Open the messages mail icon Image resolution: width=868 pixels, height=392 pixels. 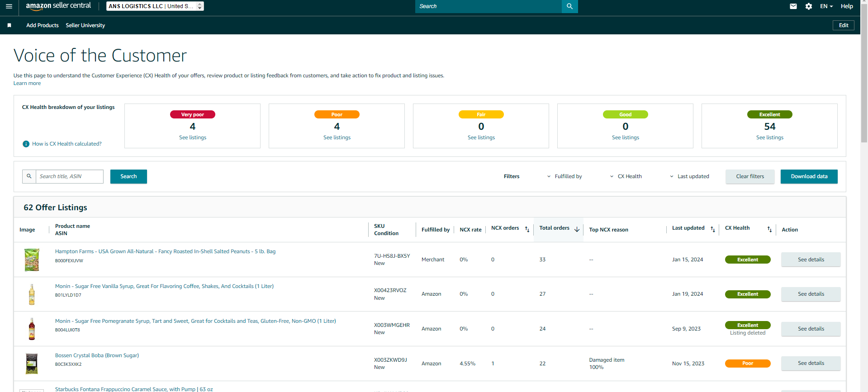[x=793, y=6]
